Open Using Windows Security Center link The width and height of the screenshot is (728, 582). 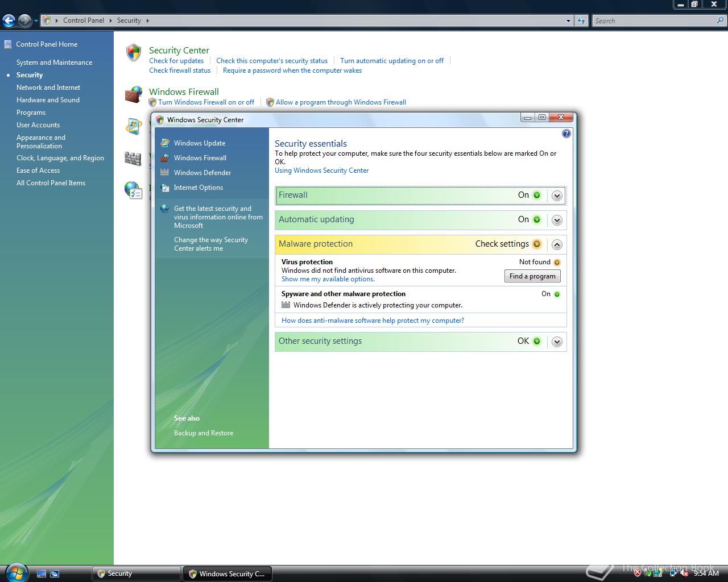click(x=321, y=171)
